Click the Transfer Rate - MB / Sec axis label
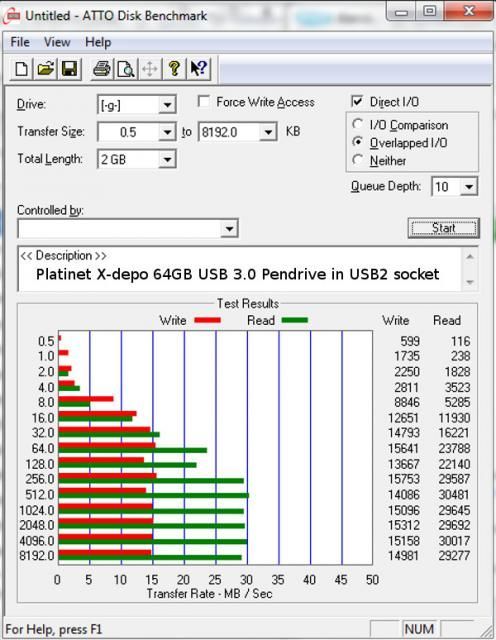Image resolution: width=496 pixels, height=640 pixels. coord(209,593)
